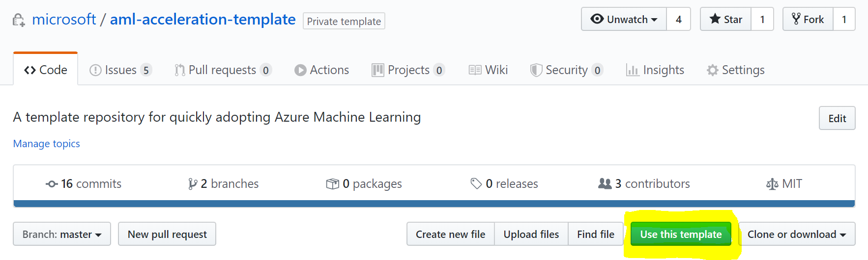Click the blue language breakdown bar
Viewport: 868px width, 260px height.
(434, 204)
